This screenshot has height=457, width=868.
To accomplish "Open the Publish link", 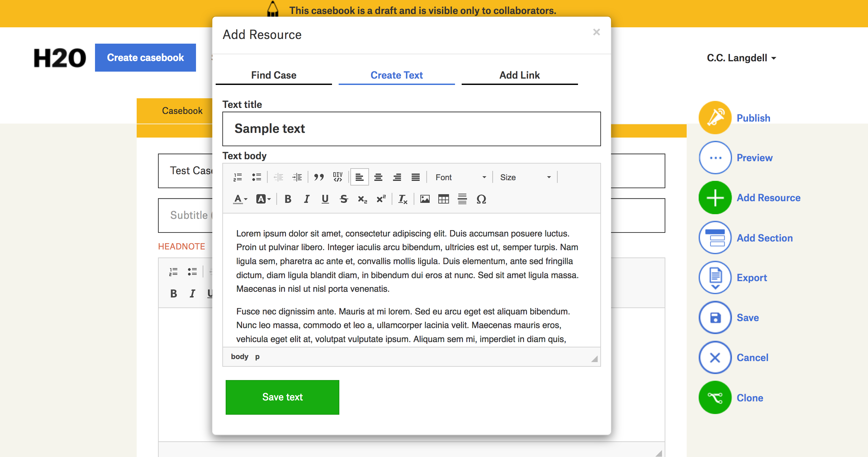I will pos(753,118).
